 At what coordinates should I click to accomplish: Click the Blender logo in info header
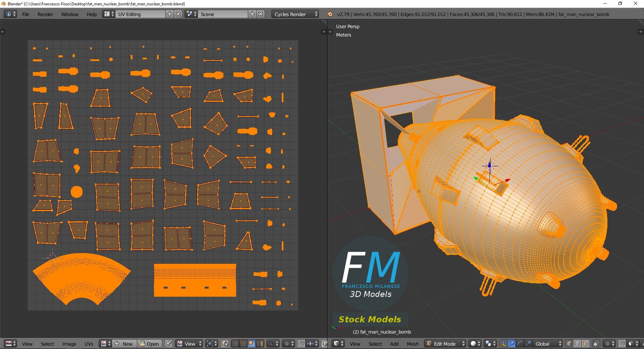330,14
